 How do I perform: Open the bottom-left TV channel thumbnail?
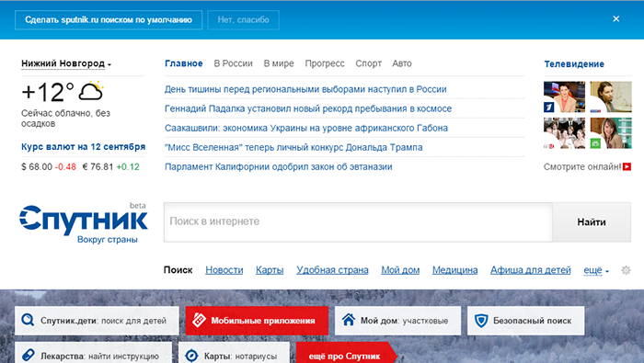[564, 133]
